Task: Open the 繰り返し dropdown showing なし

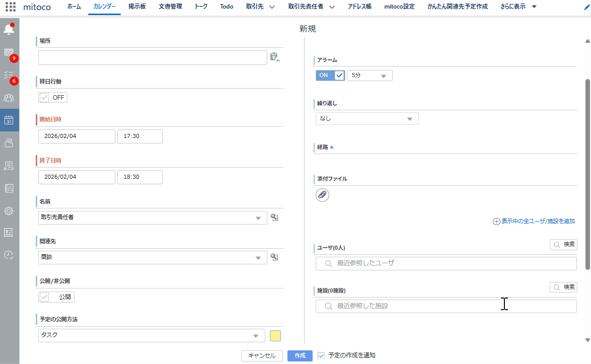Action: pyautogui.click(x=366, y=119)
